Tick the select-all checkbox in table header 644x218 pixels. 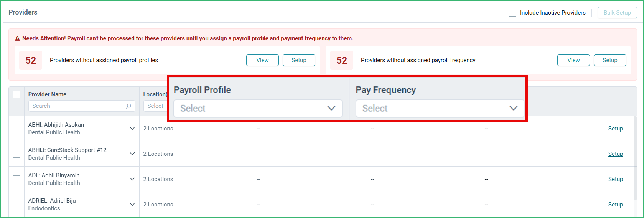[x=16, y=94]
